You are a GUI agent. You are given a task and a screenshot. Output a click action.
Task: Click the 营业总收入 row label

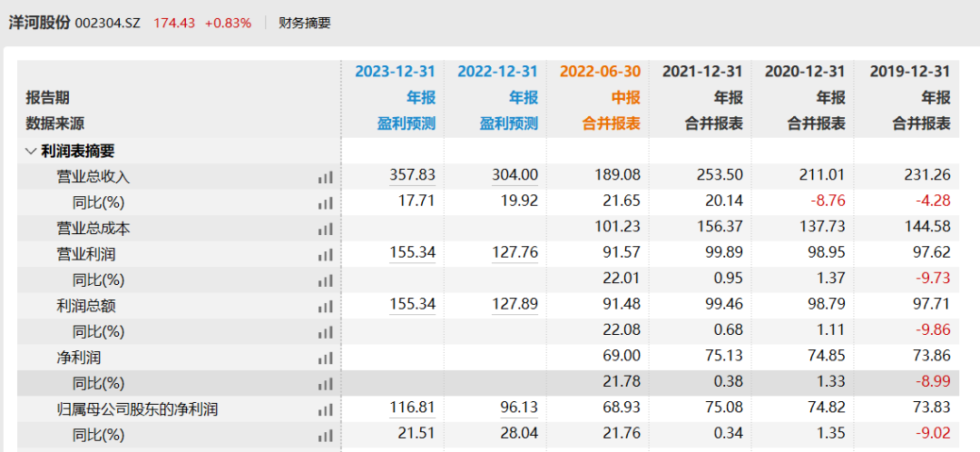click(x=93, y=177)
